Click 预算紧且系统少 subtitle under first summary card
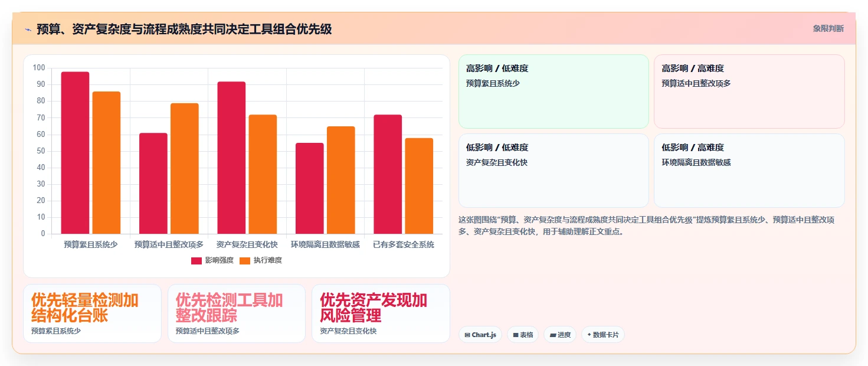Viewport: 868px width, 366px height. [56, 331]
